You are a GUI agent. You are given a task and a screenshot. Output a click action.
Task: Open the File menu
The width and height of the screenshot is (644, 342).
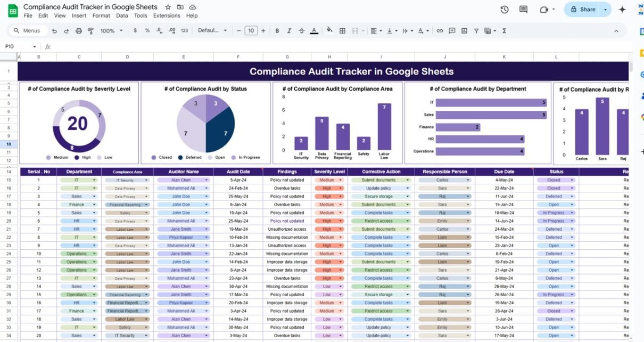pos(28,16)
